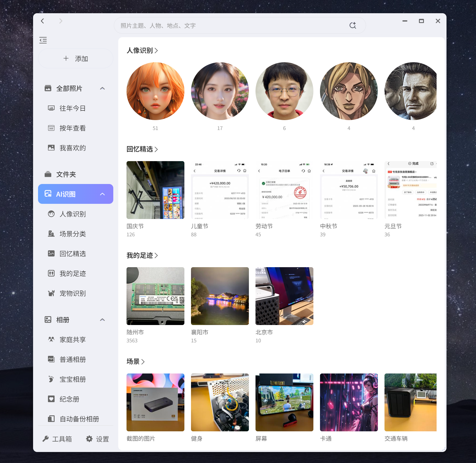Open 回忆精选 in the sidebar
The height and width of the screenshot is (463, 476).
click(76, 254)
